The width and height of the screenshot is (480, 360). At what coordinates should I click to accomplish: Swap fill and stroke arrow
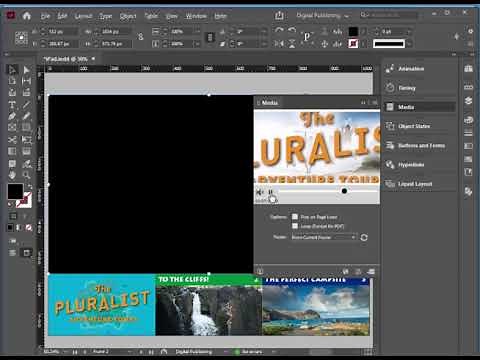point(30,187)
